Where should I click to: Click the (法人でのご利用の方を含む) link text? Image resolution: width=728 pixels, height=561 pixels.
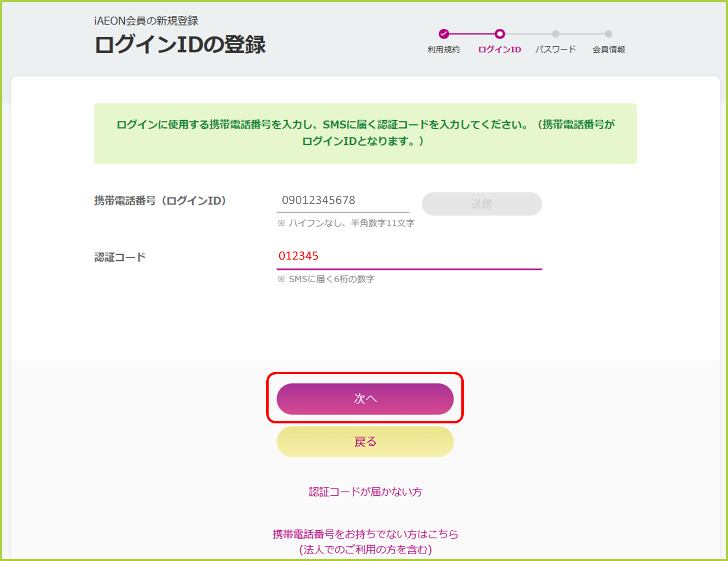point(365,549)
